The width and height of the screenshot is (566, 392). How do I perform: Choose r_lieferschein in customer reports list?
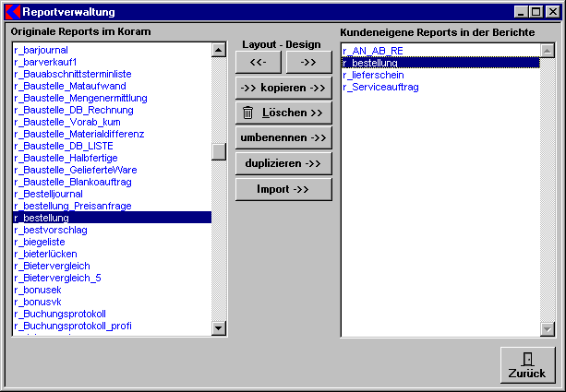pos(372,75)
